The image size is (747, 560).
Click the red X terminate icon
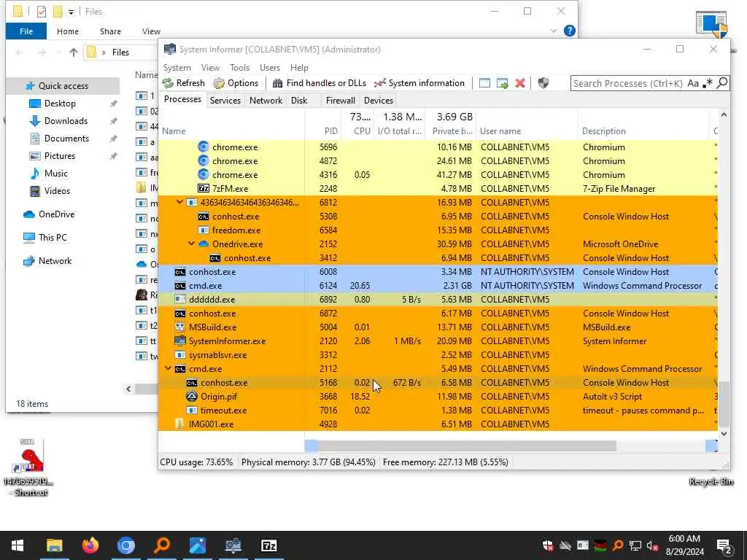point(519,83)
